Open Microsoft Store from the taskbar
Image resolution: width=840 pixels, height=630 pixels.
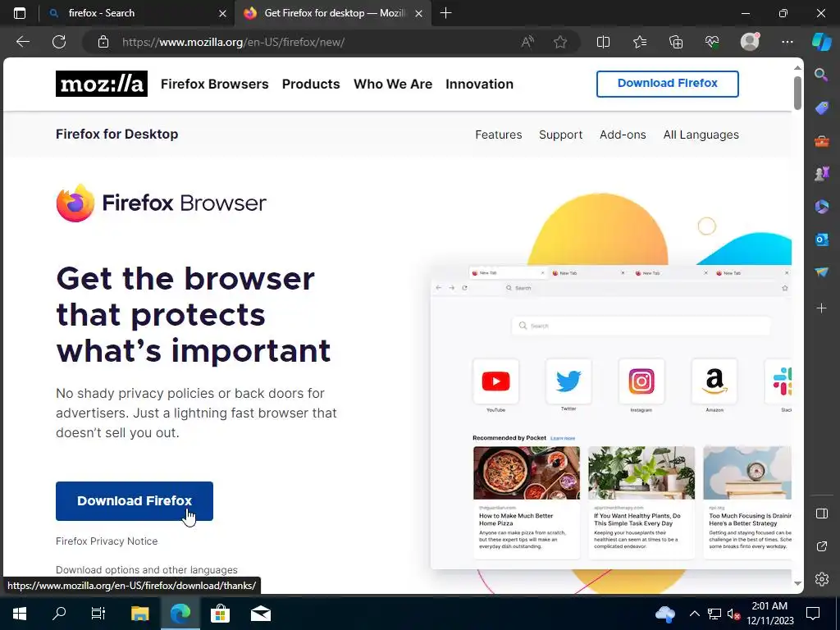point(220,614)
